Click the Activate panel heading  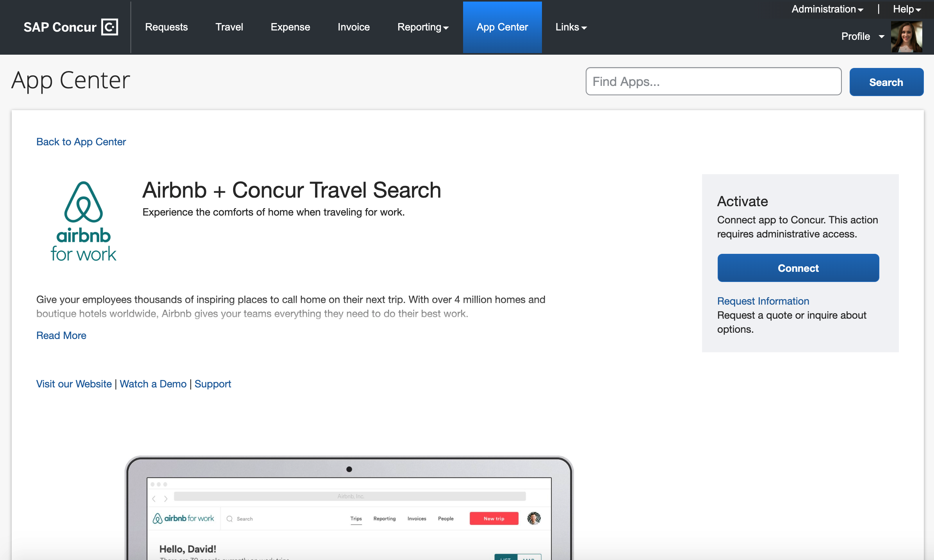coord(742,202)
